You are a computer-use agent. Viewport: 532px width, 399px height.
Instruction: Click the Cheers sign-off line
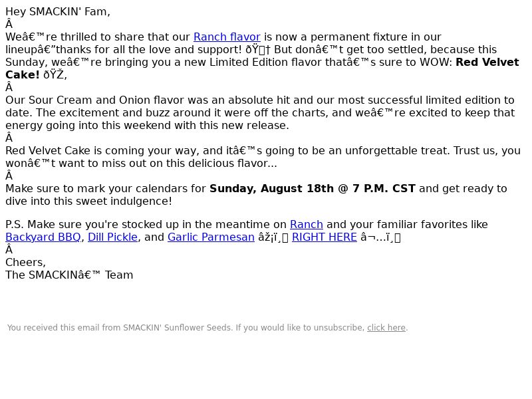[25, 263]
